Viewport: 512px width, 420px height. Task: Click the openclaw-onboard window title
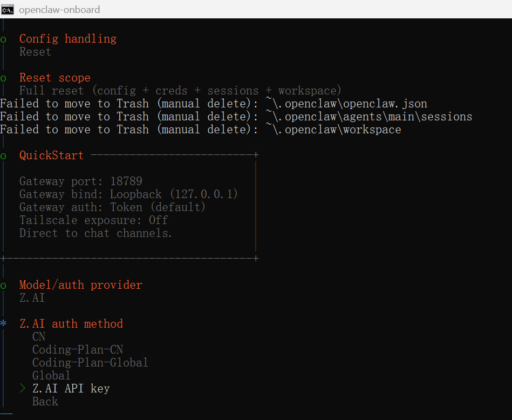59,10
